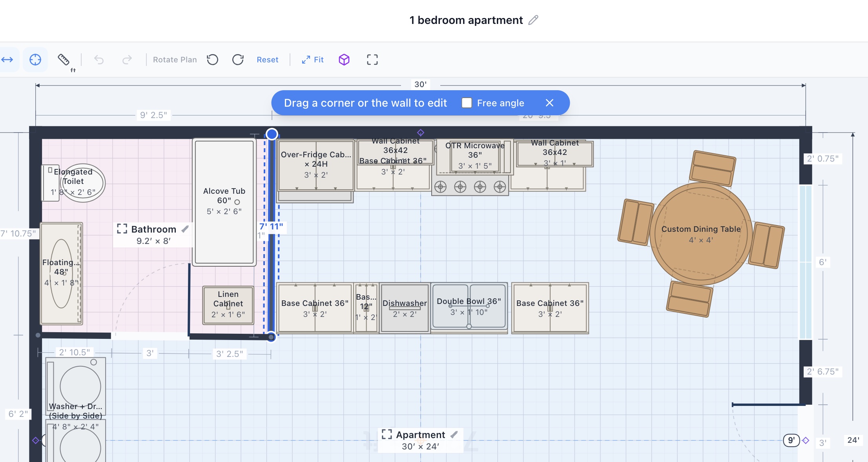868x462 pixels.
Task: Select the left bottom Base Cabinet 36"
Action: click(x=315, y=308)
